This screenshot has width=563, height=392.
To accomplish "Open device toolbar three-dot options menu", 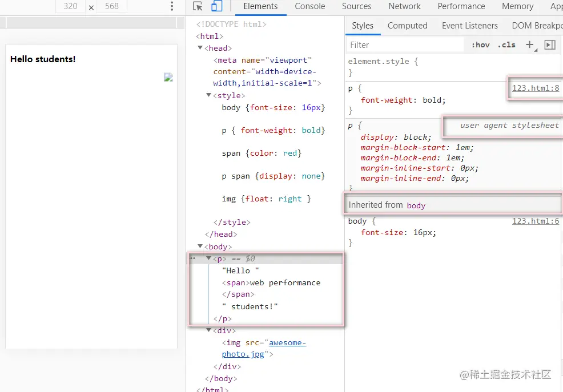I will pos(172,6).
